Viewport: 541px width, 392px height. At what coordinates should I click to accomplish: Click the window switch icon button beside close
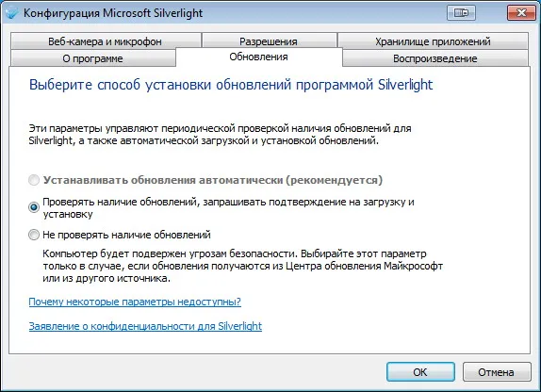pos(461,13)
